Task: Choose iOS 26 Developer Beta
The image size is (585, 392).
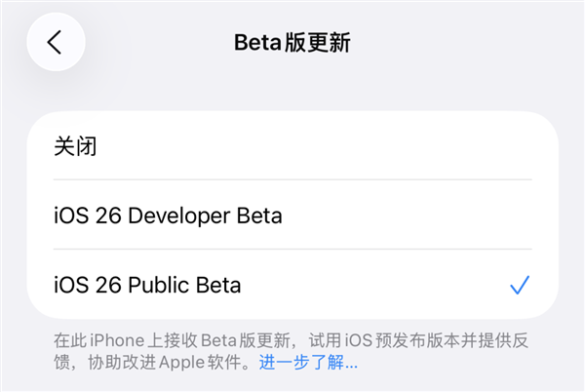Action: (x=292, y=216)
